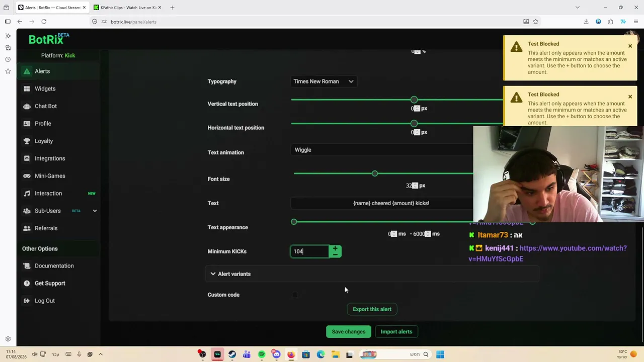Open the Documentation link
Viewport: 644px width, 362px height.
(54, 266)
